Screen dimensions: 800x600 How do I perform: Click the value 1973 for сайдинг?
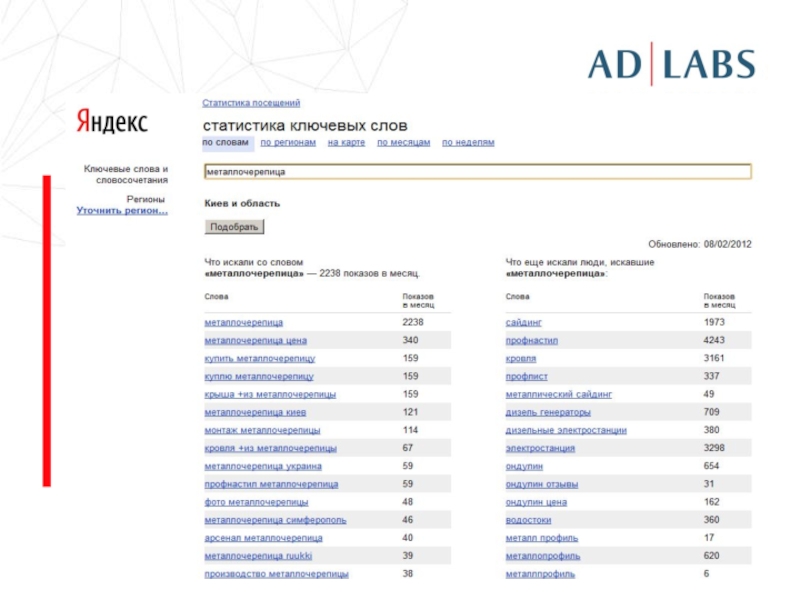click(714, 322)
